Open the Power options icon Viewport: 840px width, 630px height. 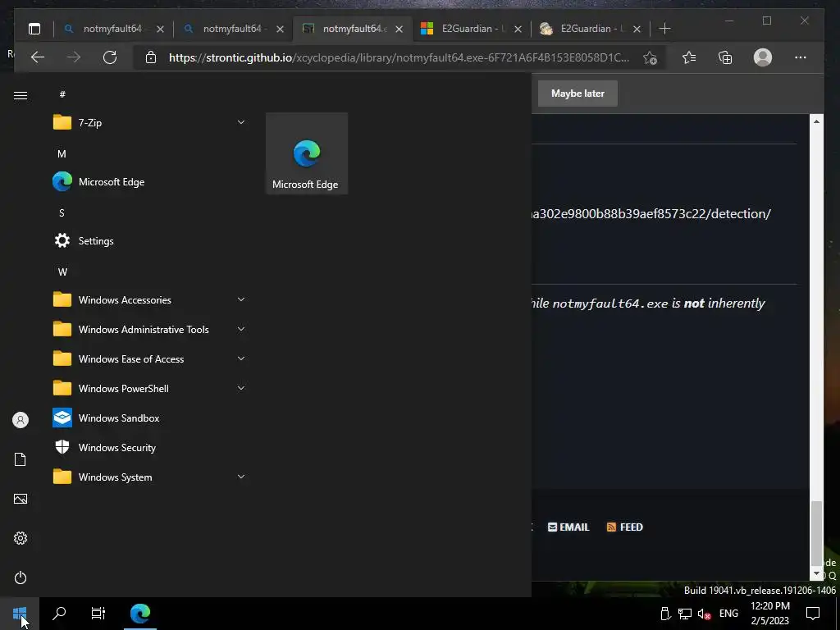[x=21, y=577]
